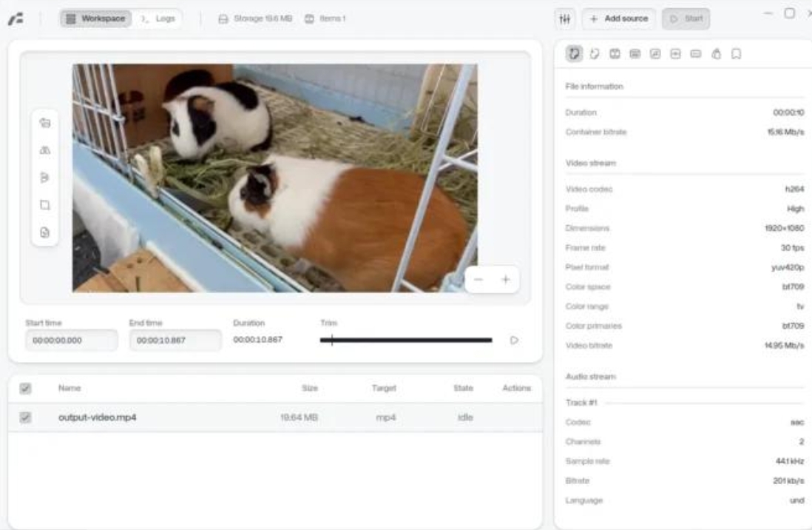Toggle the select-all checkbox in table header
The image size is (812, 530).
25,389
